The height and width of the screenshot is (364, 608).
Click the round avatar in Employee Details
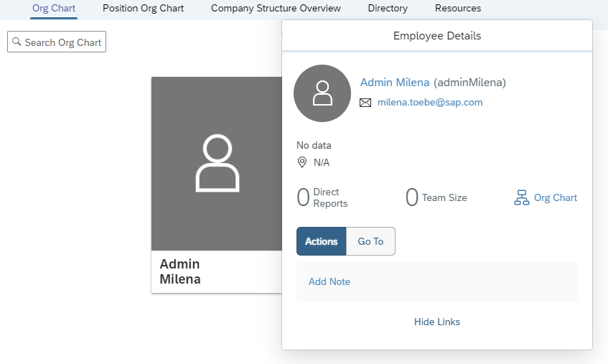pos(322,93)
